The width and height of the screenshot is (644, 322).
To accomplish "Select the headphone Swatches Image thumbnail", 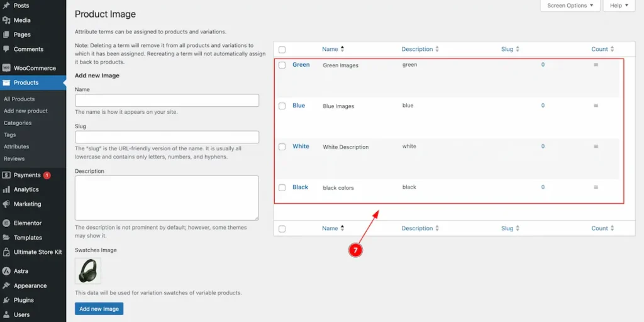I will (x=88, y=271).
